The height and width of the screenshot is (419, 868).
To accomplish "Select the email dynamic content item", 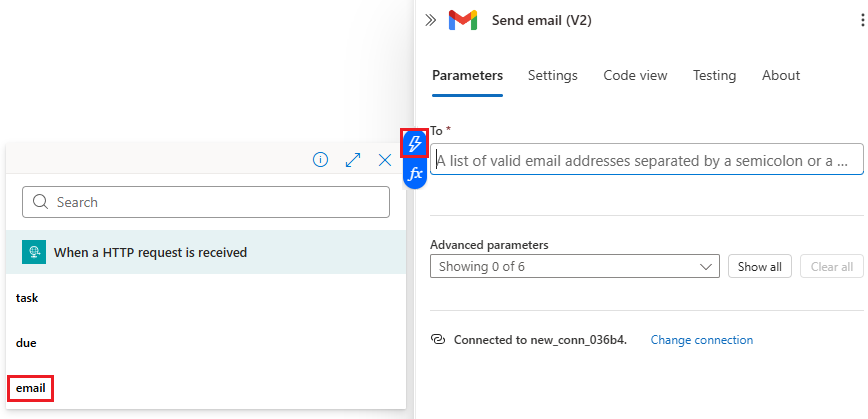I will [30, 388].
